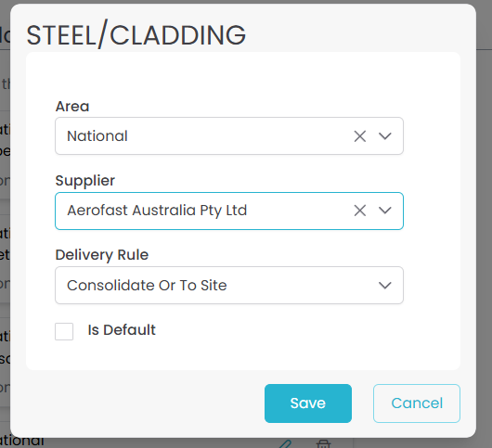Viewport: 492px width, 448px height.
Task: Click the dimmed overlay outside the dialog
Action: point(484,220)
